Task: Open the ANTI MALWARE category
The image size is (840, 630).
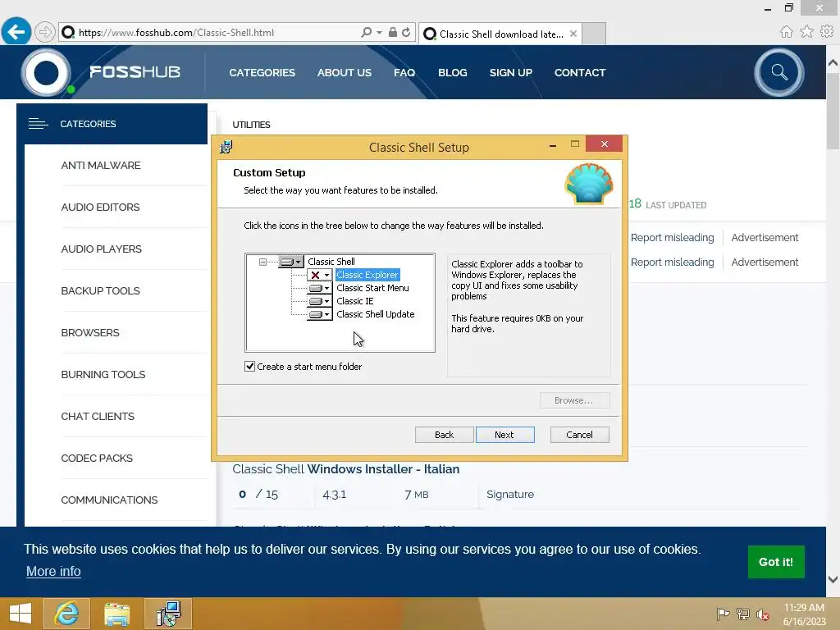Action: 101,166
